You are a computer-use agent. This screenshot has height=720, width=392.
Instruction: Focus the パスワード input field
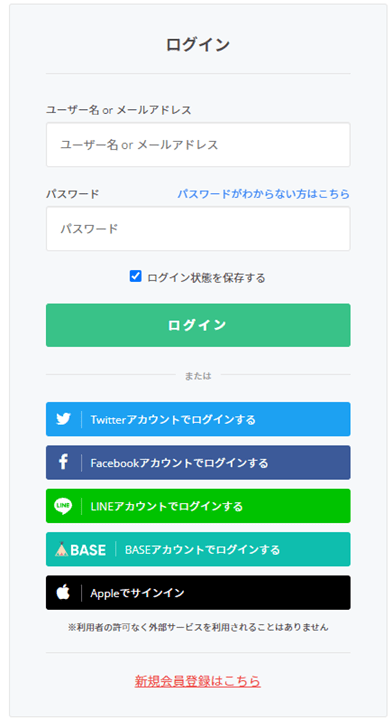[198, 229]
